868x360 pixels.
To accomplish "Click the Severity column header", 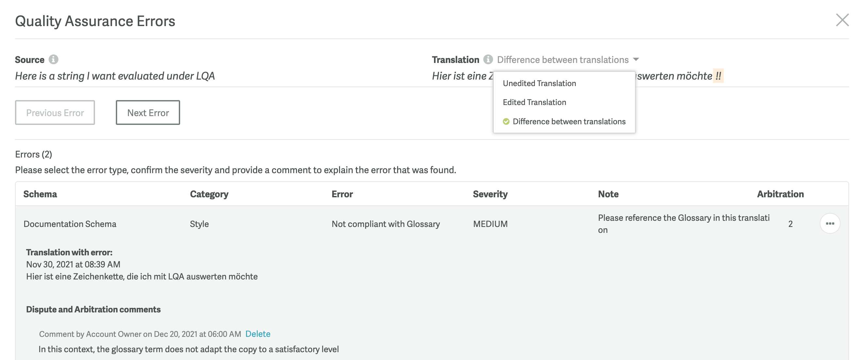I will click(490, 194).
